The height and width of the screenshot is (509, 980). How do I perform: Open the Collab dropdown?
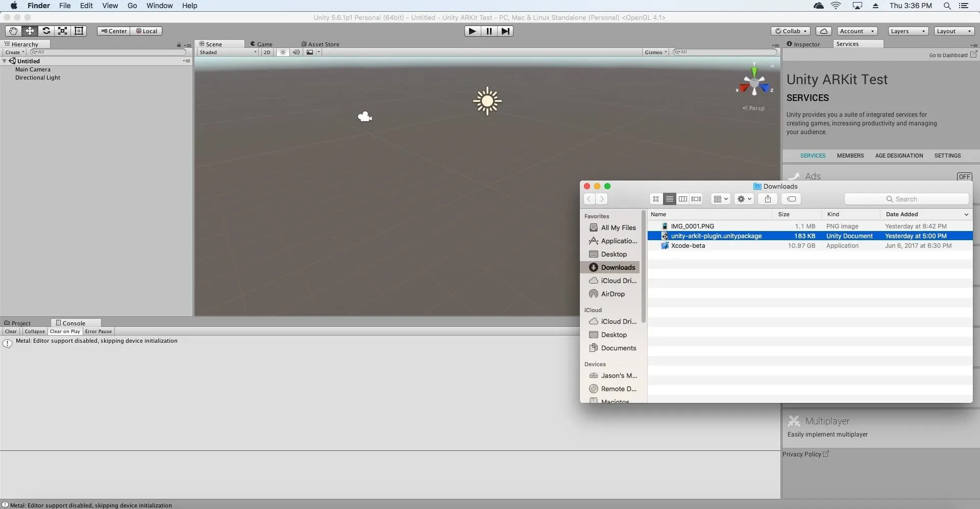791,31
